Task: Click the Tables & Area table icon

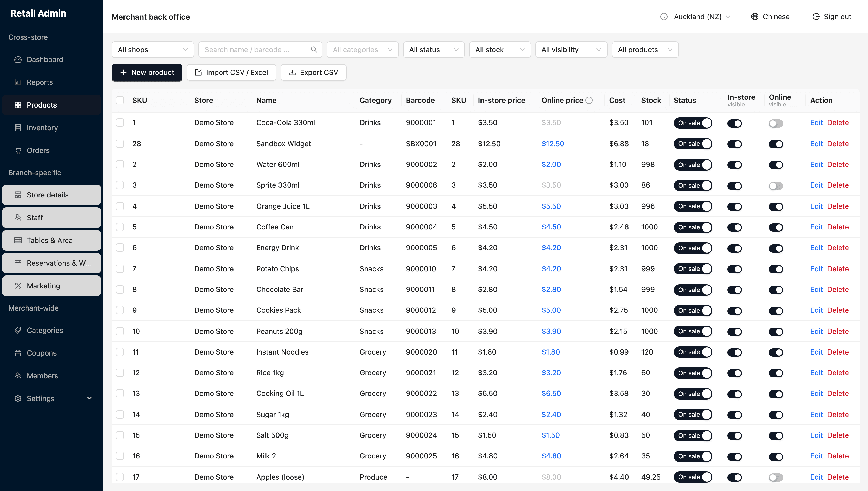Action: point(18,240)
